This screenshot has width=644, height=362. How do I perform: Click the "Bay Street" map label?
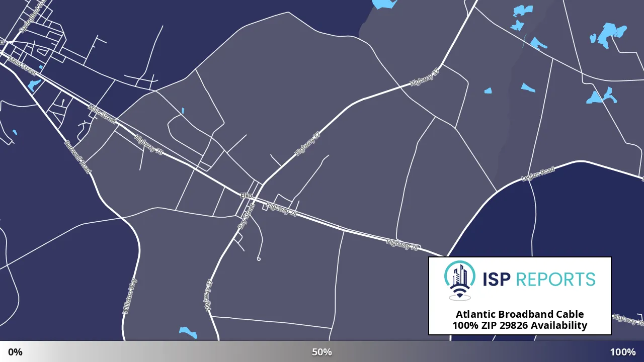(246, 217)
